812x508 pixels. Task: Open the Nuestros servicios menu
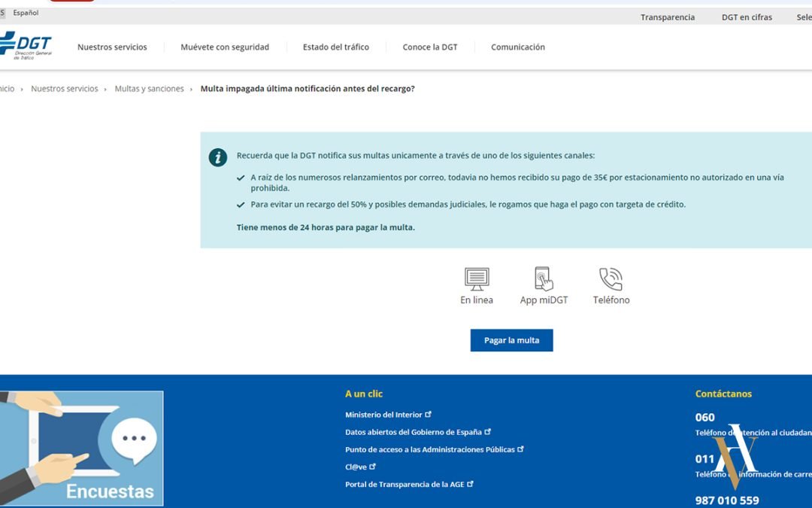[x=112, y=47]
